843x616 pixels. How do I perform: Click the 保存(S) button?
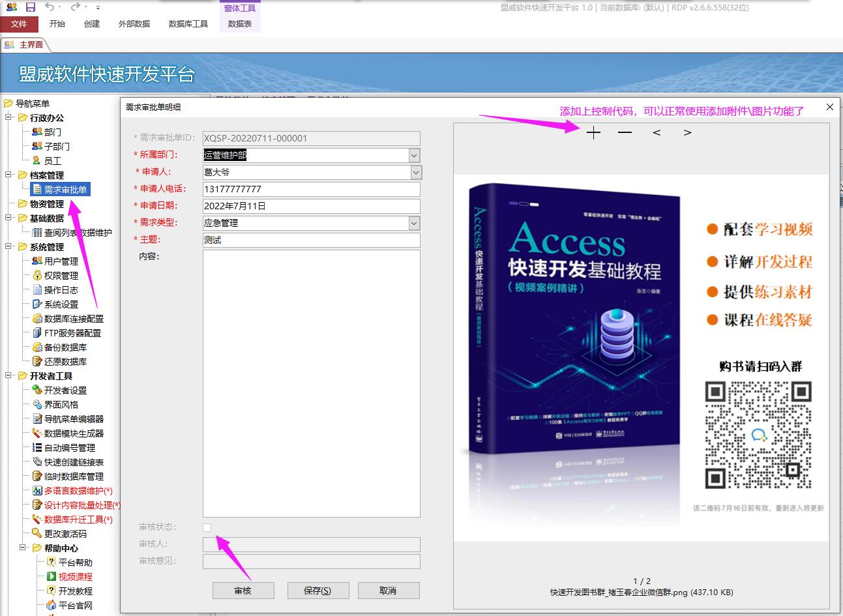coord(318,591)
